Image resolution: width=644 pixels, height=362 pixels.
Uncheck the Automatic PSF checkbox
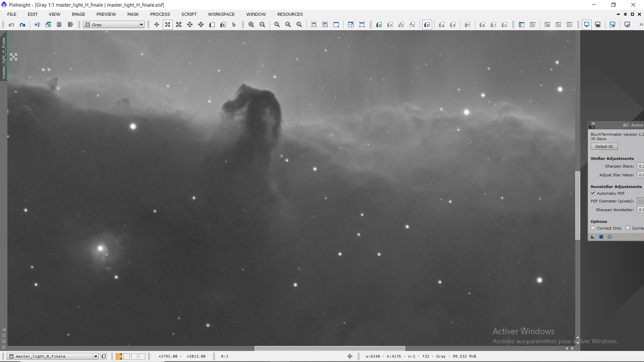593,193
